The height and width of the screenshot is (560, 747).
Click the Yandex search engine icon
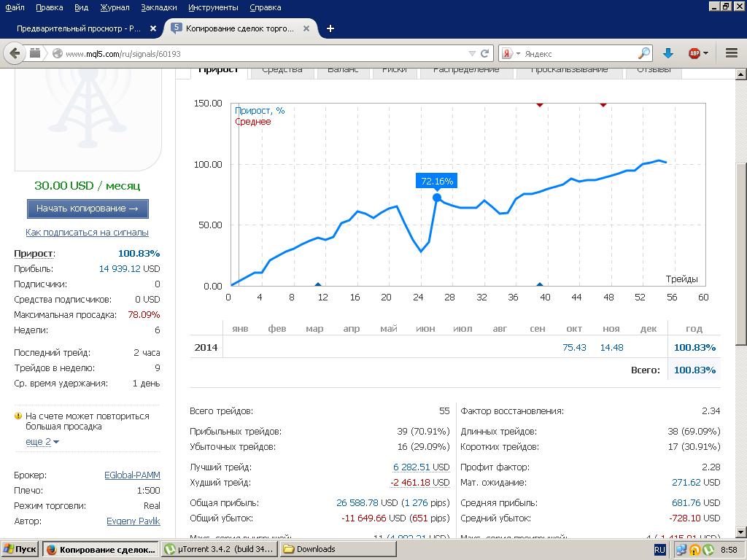(508, 54)
